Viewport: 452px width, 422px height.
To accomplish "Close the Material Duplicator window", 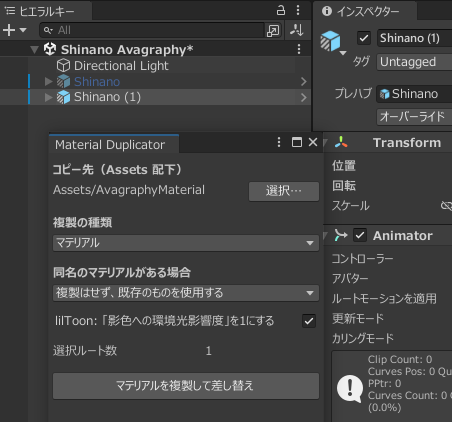I will coord(313,142).
